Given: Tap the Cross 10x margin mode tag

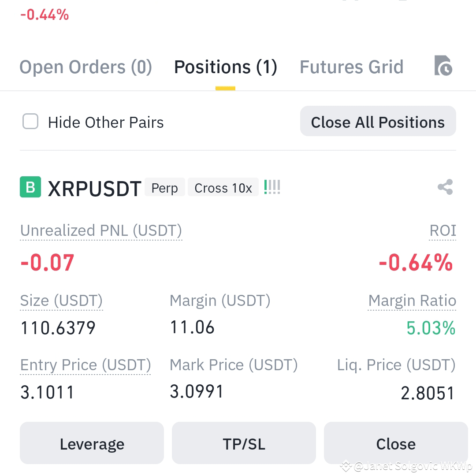Looking at the screenshot, I should tap(223, 187).
